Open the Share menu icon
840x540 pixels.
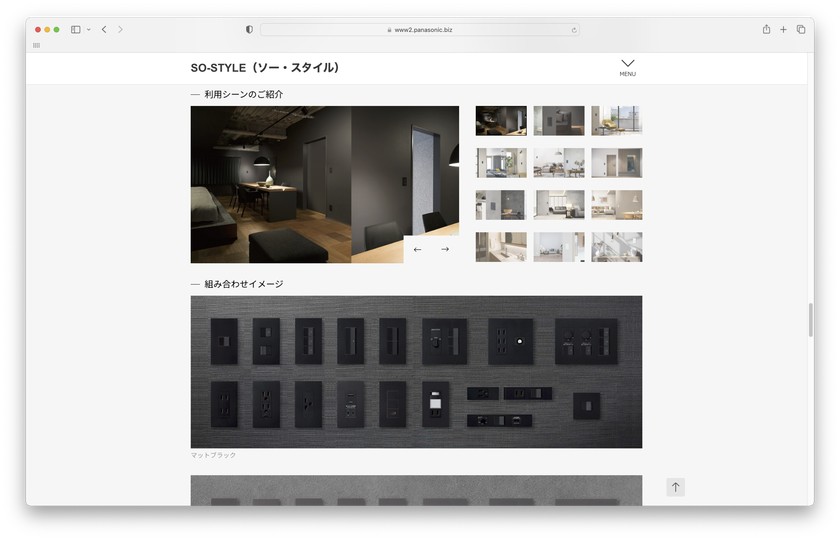[766, 29]
